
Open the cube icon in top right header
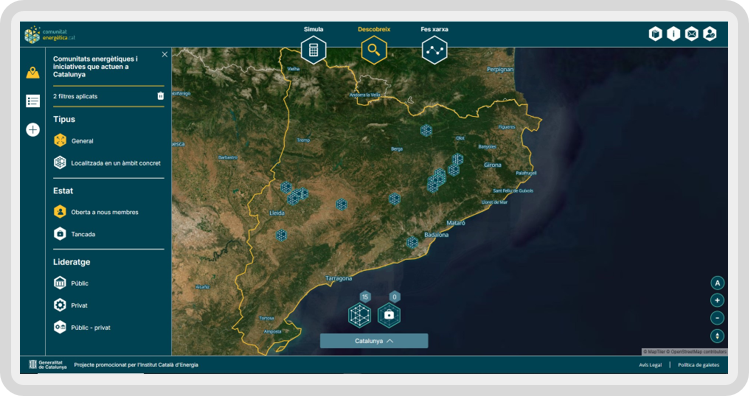(x=655, y=34)
